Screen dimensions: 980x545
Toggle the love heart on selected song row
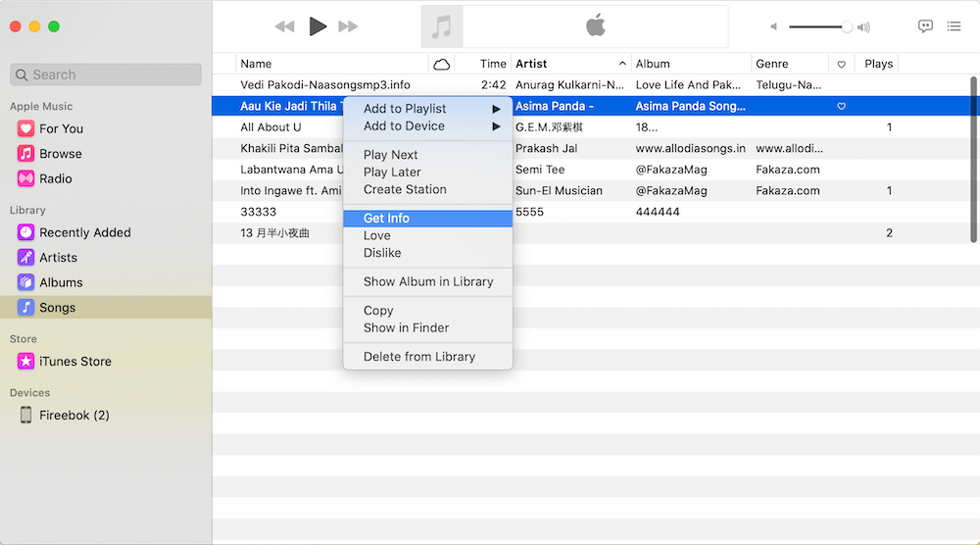[x=841, y=106]
